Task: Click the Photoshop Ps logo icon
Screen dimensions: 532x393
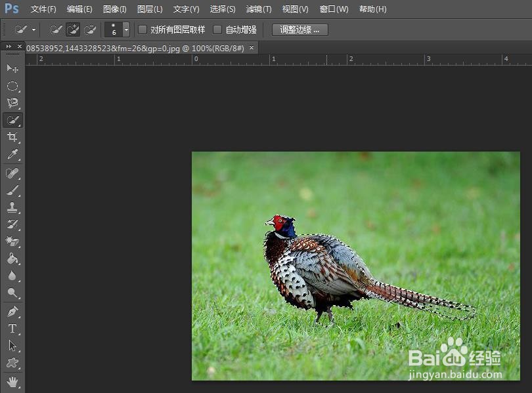Action: coord(11,9)
